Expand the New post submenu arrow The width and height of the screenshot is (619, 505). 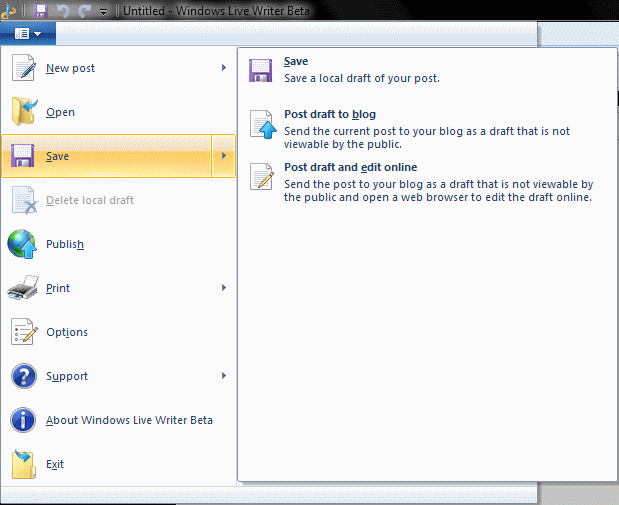[x=224, y=68]
